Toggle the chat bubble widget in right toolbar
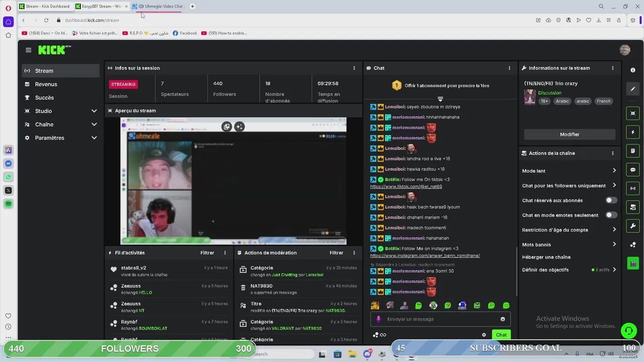The height and width of the screenshot is (362, 644). coord(633,170)
